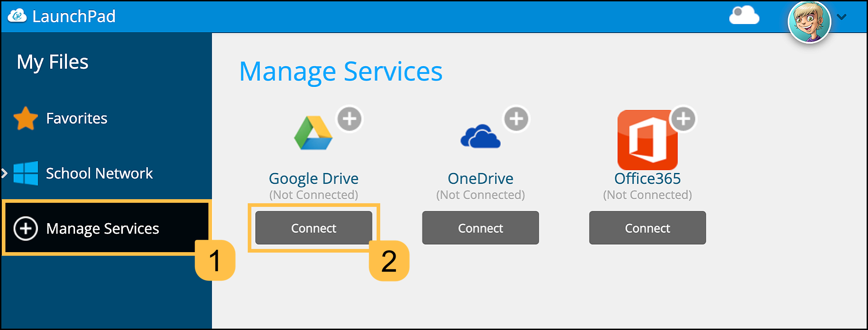Click the Windows logo for School Network
The width and height of the screenshot is (868, 330).
tap(26, 173)
